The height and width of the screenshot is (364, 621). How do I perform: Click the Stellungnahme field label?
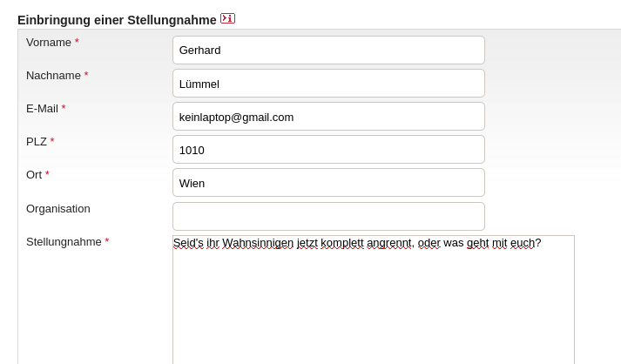[64, 242]
